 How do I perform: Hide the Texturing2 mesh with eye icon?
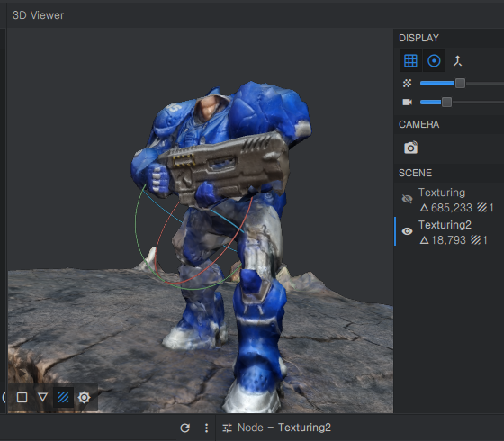(x=407, y=231)
